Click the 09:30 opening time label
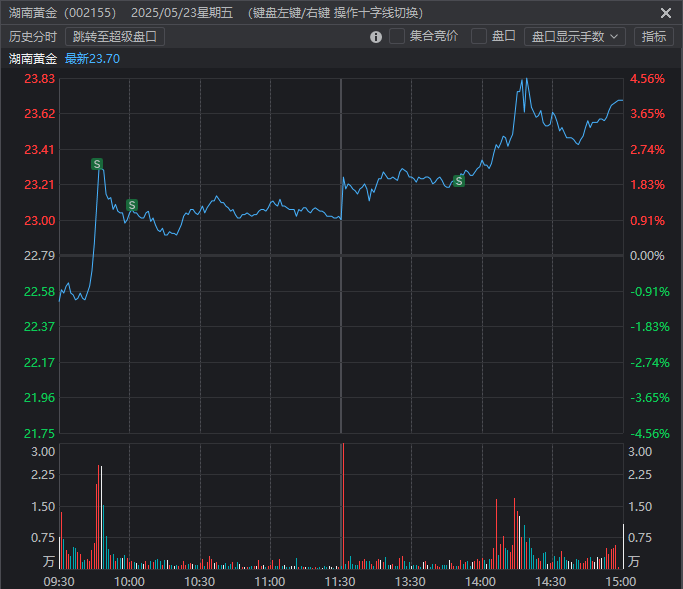This screenshot has width=683, height=589. click(x=59, y=581)
